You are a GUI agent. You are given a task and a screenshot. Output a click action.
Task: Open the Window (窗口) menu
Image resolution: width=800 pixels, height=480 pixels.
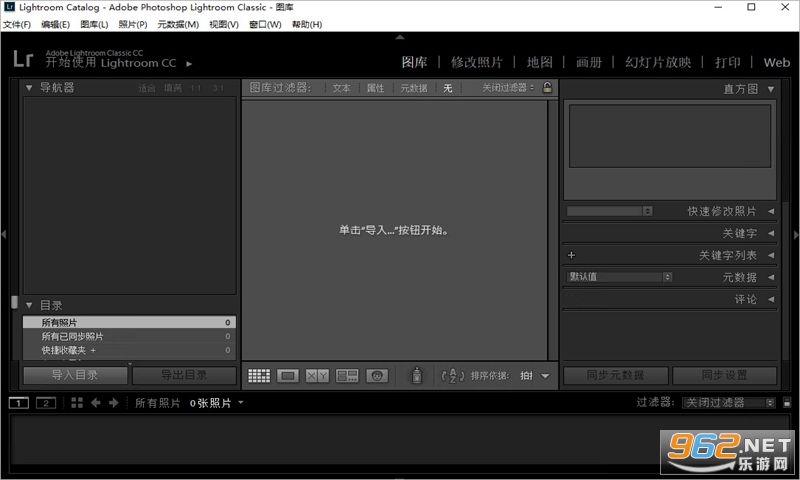pos(265,24)
